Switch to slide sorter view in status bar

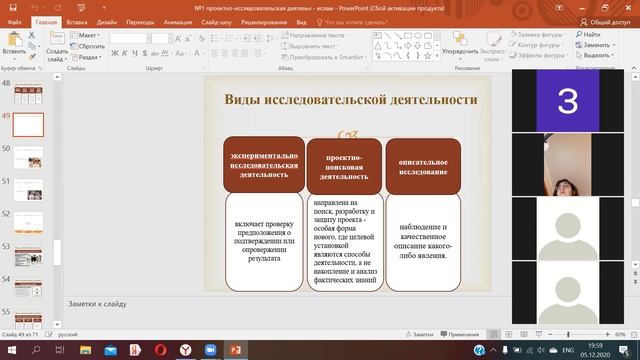509,334
